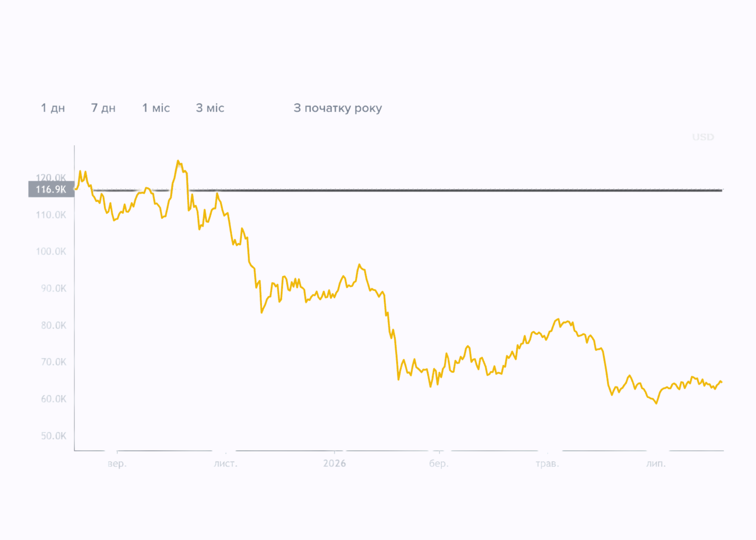The height and width of the screenshot is (540, 756).
Task: Click the 110.0K y-axis label
Action: 51,215
